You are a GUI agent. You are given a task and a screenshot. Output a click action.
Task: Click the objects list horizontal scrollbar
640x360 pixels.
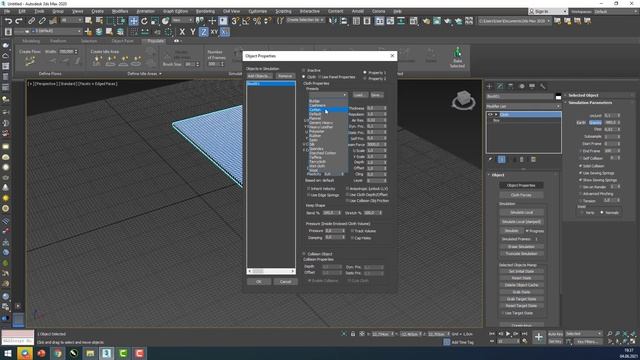[271, 271]
